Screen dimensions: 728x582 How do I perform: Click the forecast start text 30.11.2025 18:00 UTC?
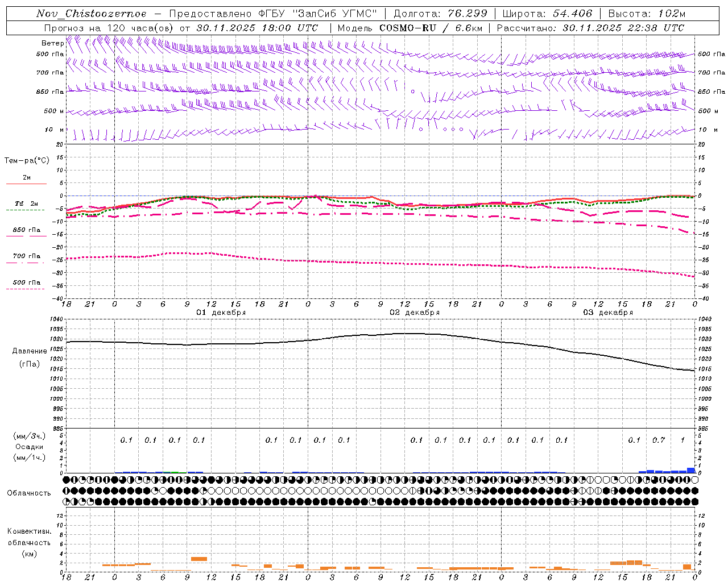pos(257,28)
